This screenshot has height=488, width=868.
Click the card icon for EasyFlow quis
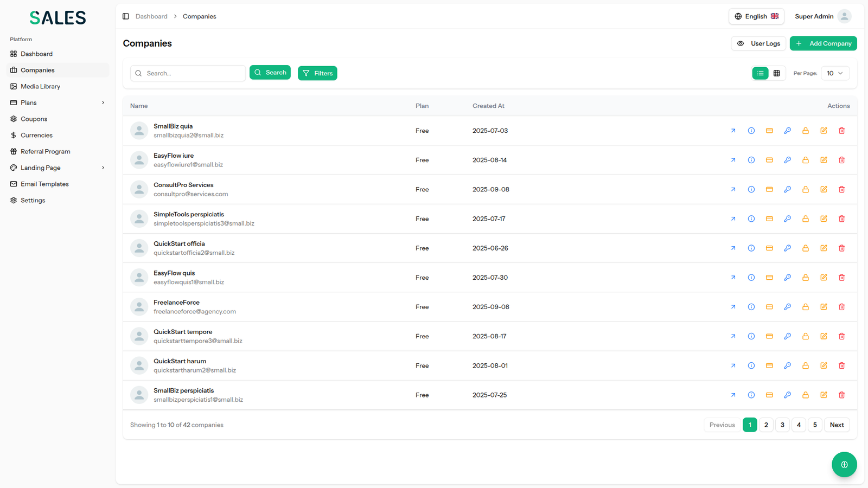pyautogui.click(x=769, y=277)
